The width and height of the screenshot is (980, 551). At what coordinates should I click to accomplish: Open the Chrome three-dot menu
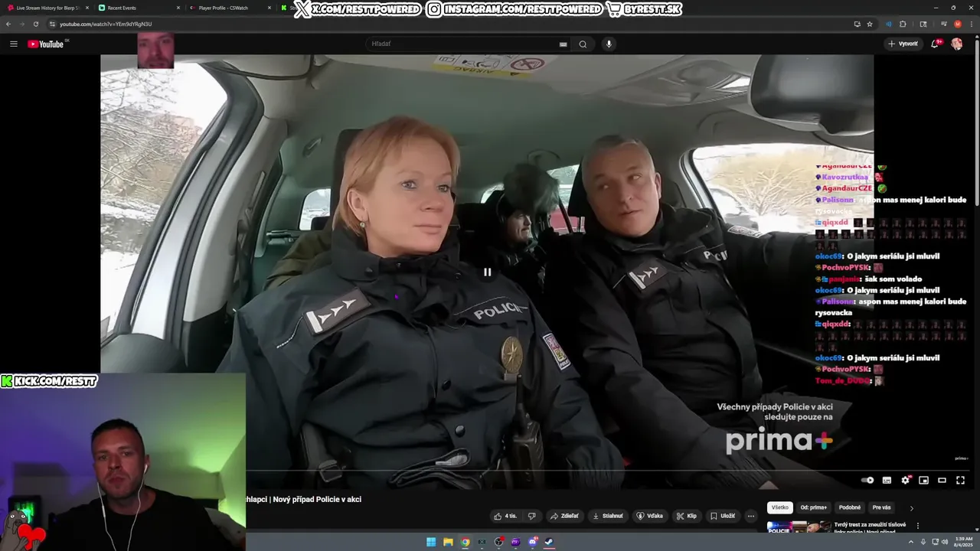[971, 24]
